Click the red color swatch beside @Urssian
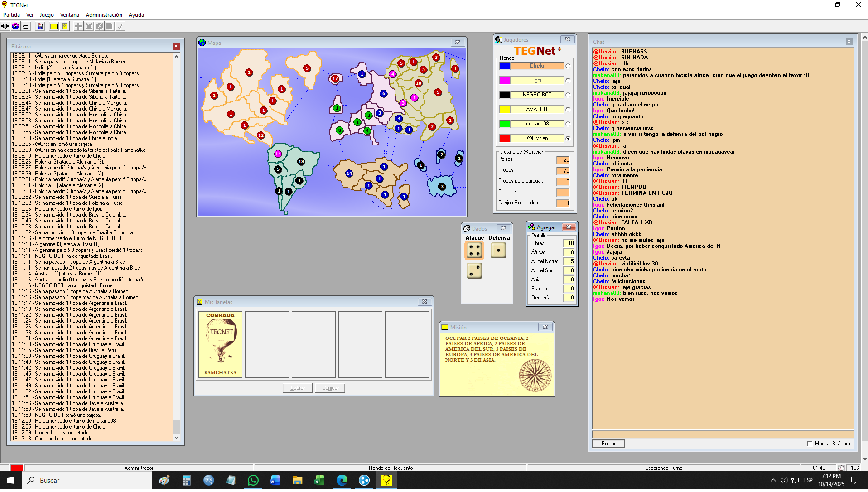Viewport: 868px width, 492px height. click(505, 139)
